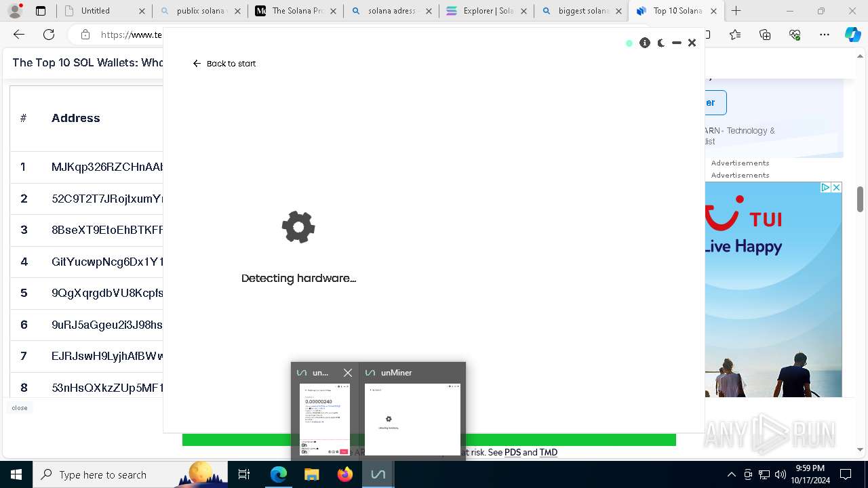This screenshot has width=868, height=488.
Task: Open Microsoft Edge from taskbar
Action: [279, 474]
